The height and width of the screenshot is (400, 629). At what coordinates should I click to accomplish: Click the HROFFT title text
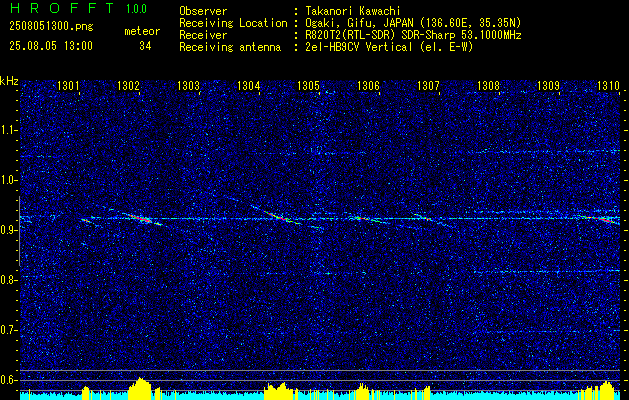tap(62, 8)
